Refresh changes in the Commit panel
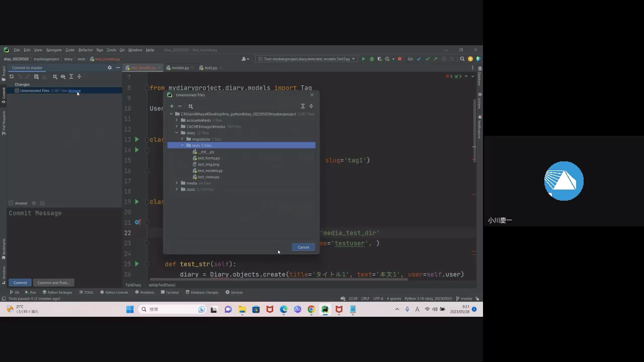Screen dimensions: 644x362 click(12, 77)
